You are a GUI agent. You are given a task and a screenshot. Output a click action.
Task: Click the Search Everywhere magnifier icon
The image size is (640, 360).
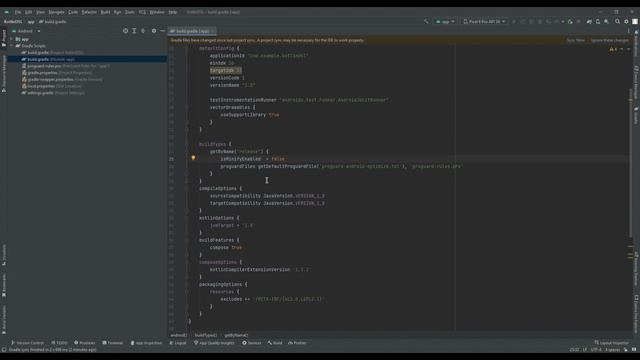pos(618,21)
